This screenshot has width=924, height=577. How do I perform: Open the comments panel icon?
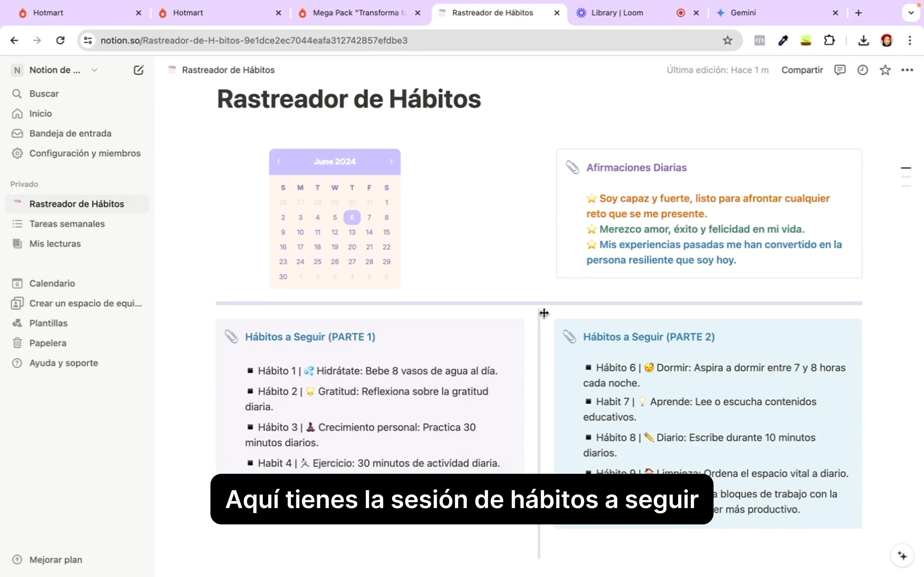pos(840,70)
